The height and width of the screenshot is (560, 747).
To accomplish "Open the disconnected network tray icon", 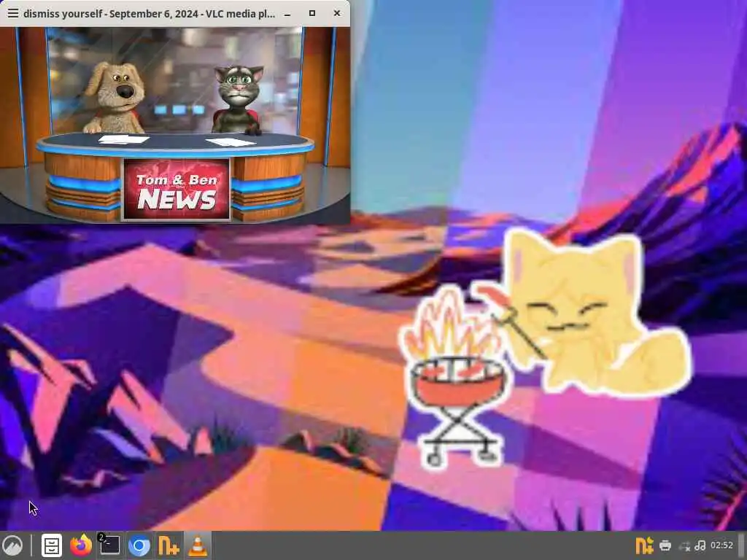I will pos(684,546).
